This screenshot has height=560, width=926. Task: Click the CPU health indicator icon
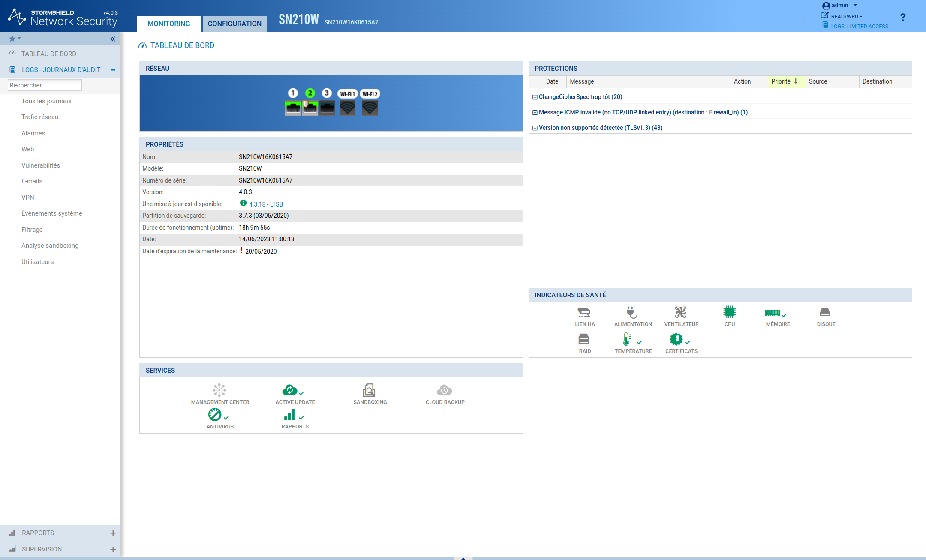pyautogui.click(x=729, y=312)
